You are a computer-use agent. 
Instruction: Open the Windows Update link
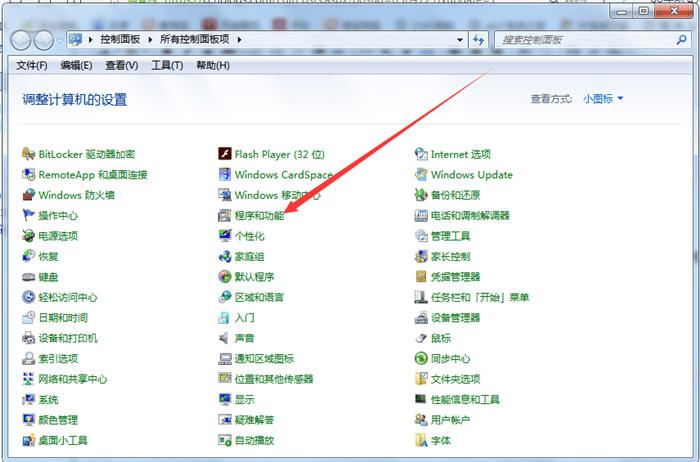471,175
